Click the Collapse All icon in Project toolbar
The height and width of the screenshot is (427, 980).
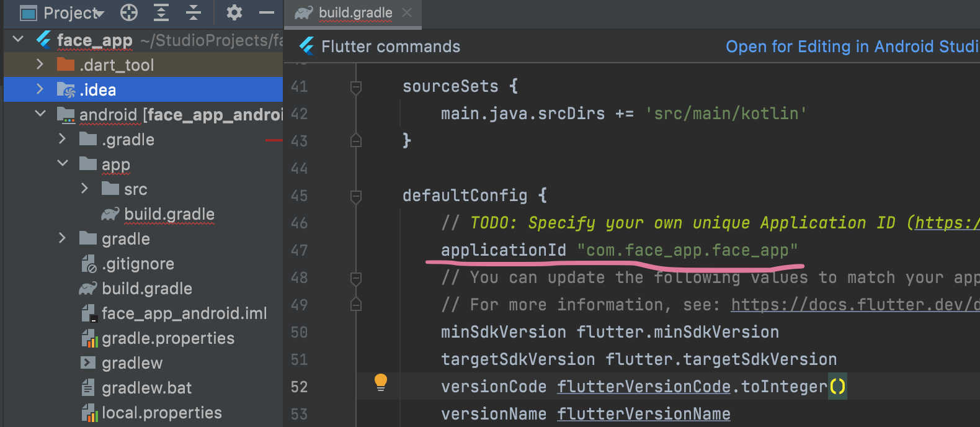pos(194,12)
